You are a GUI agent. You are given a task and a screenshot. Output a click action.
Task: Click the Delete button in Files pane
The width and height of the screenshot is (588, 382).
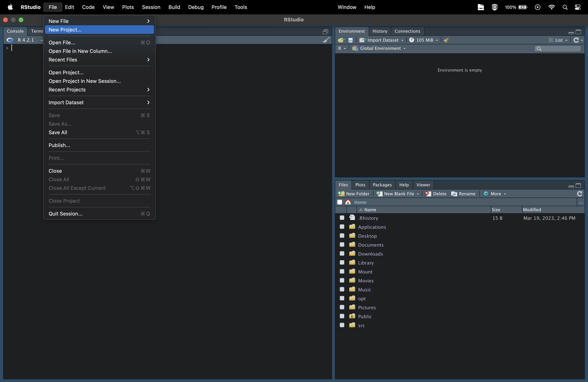[436, 194]
